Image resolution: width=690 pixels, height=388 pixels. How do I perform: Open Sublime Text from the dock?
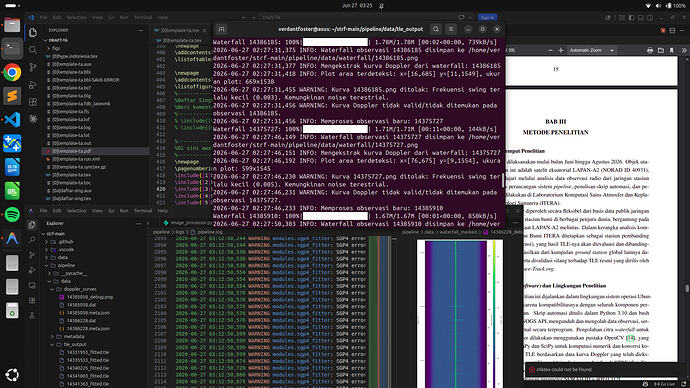pos(12,96)
